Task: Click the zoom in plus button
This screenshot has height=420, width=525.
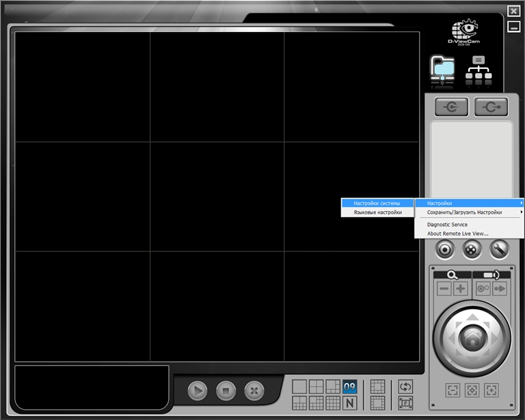Action: click(x=461, y=289)
